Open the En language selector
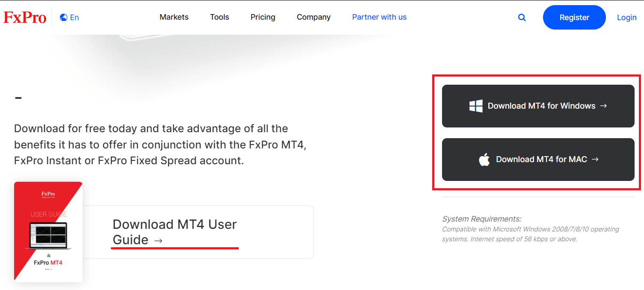The height and width of the screenshot is (290, 644). [73, 17]
